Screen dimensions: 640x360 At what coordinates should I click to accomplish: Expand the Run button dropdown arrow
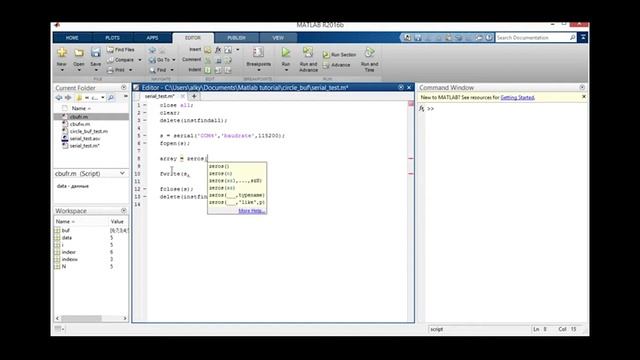[x=286, y=70]
